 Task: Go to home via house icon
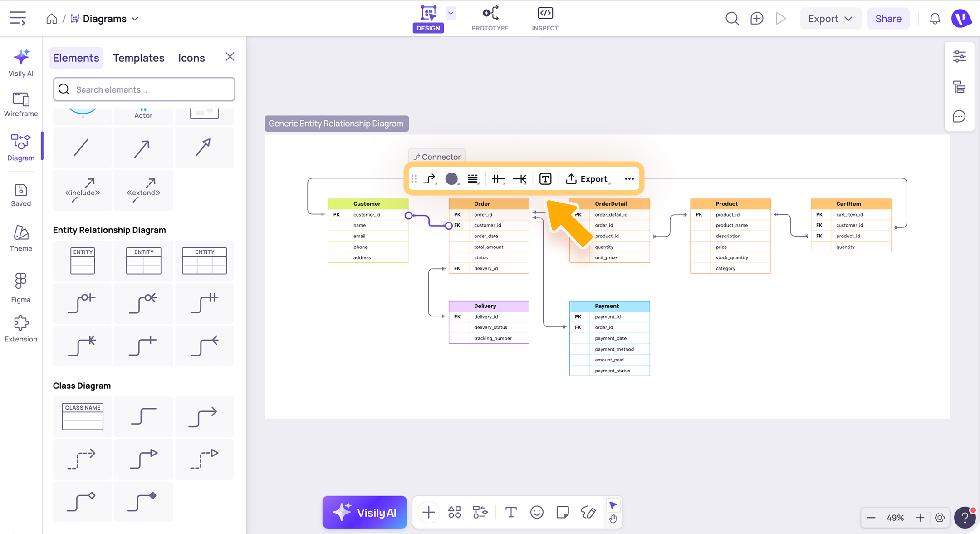(52, 19)
